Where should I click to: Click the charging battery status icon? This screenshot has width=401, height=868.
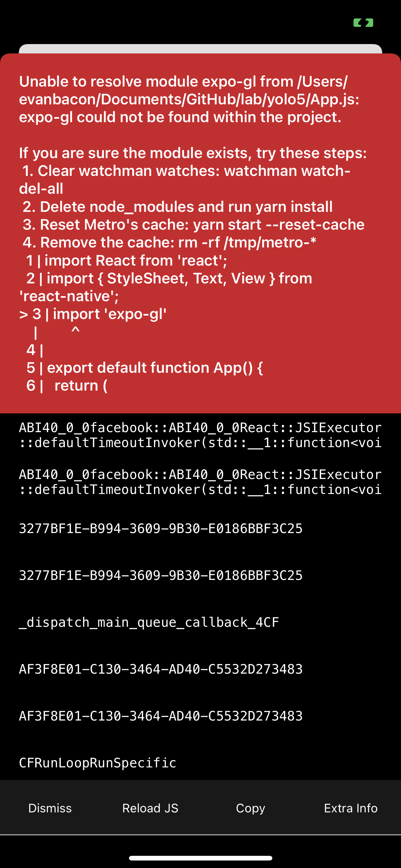click(x=363, y=22)
